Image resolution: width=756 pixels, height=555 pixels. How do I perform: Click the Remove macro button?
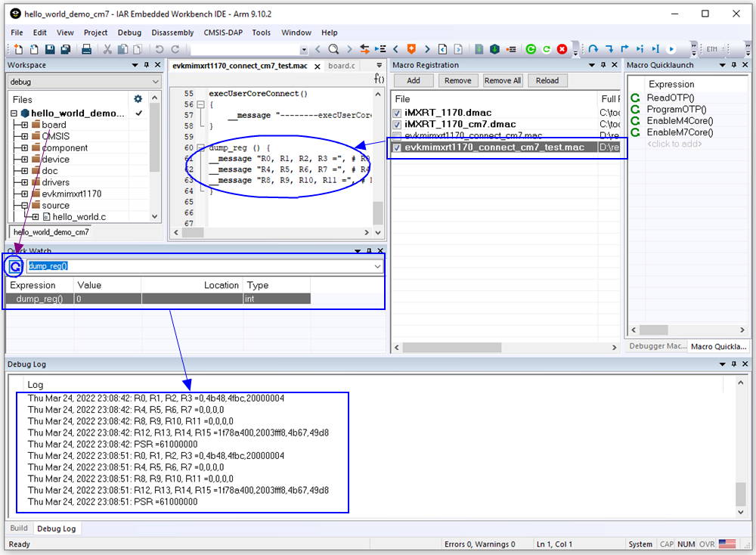(x=457, y=80)
